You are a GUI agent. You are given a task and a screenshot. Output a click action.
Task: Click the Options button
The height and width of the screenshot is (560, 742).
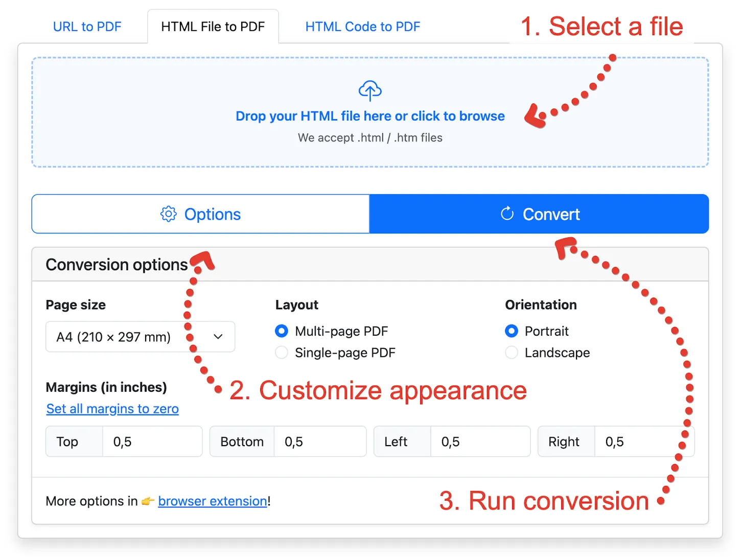201,214
